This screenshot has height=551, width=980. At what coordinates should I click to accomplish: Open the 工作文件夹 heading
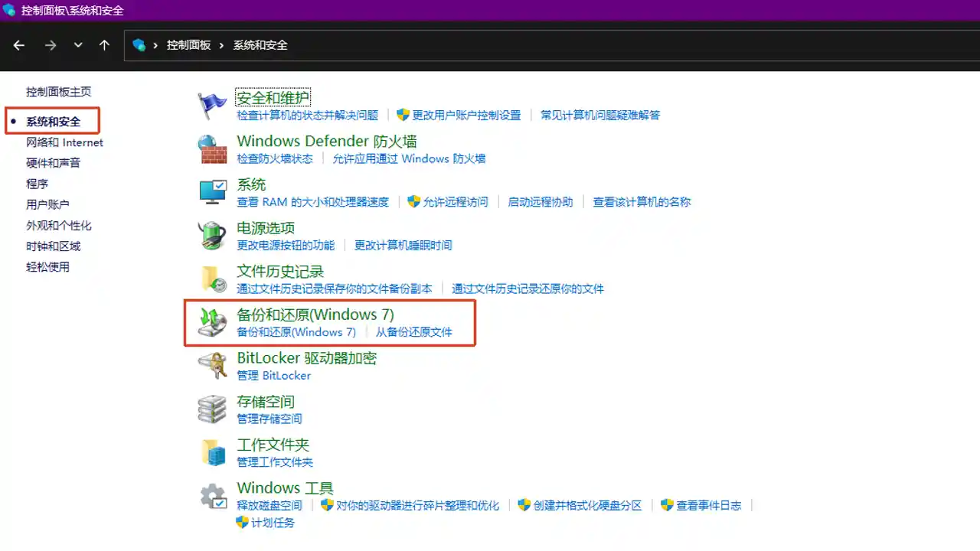coord(273,445)
